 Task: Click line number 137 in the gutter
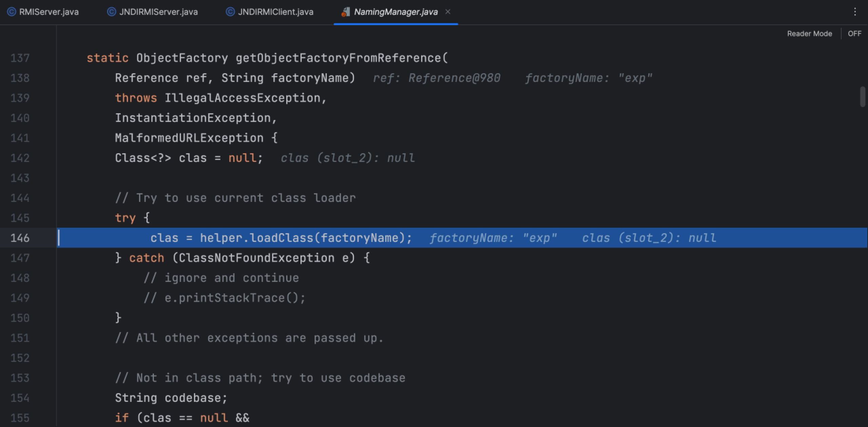tap(20, 58)
